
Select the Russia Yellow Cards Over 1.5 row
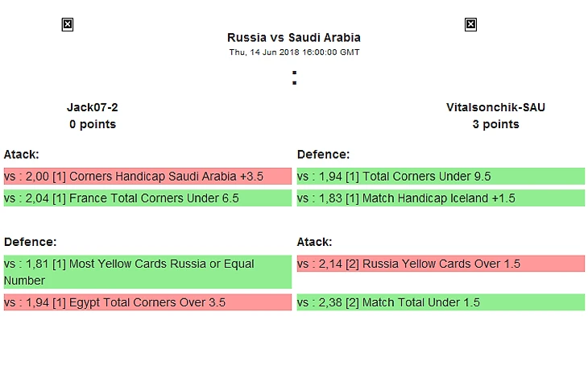pos(441,264)
